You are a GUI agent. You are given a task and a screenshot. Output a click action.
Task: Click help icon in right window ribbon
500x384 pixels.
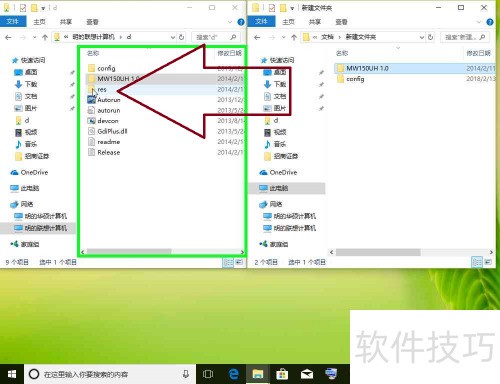point(490,22)
